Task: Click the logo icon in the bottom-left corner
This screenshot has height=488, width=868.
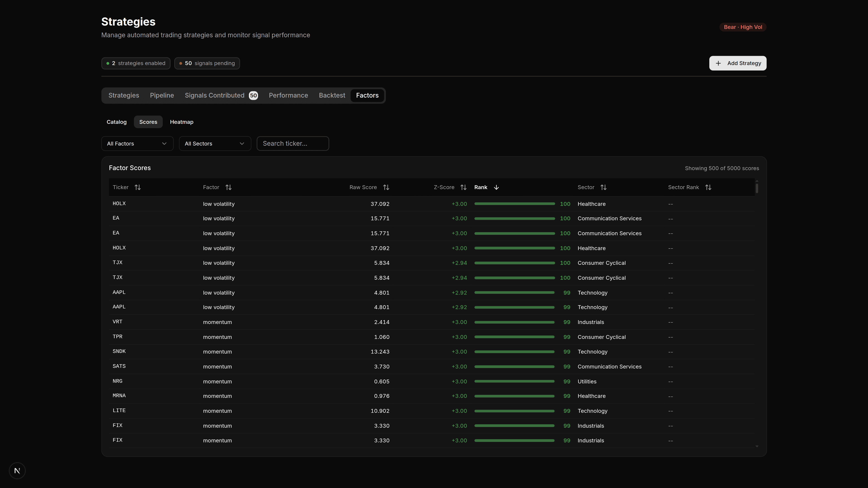Action: (x=17, y=470)
